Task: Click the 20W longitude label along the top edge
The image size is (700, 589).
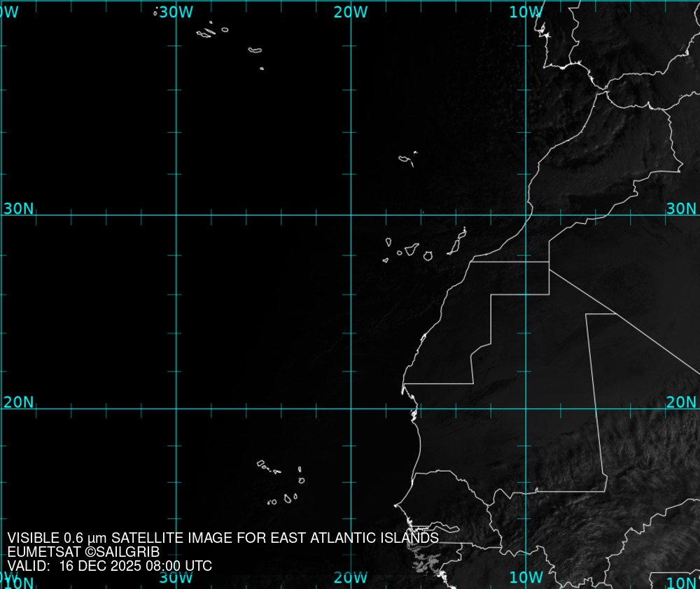Action: click(x=351, y=12)
